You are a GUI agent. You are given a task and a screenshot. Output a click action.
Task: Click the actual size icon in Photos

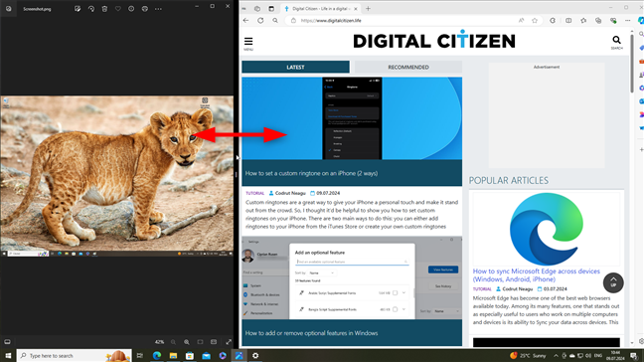[x=214, y=342]
